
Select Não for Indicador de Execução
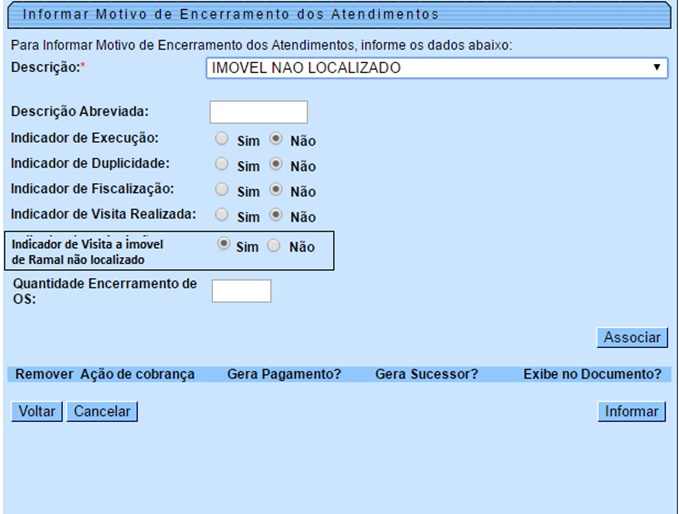tap(277, 139)
